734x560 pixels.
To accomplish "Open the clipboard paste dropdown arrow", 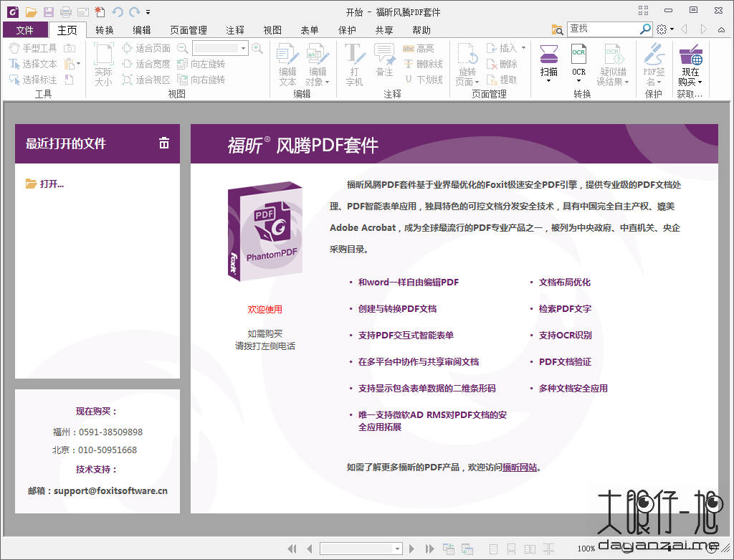I will coord(78,64).
